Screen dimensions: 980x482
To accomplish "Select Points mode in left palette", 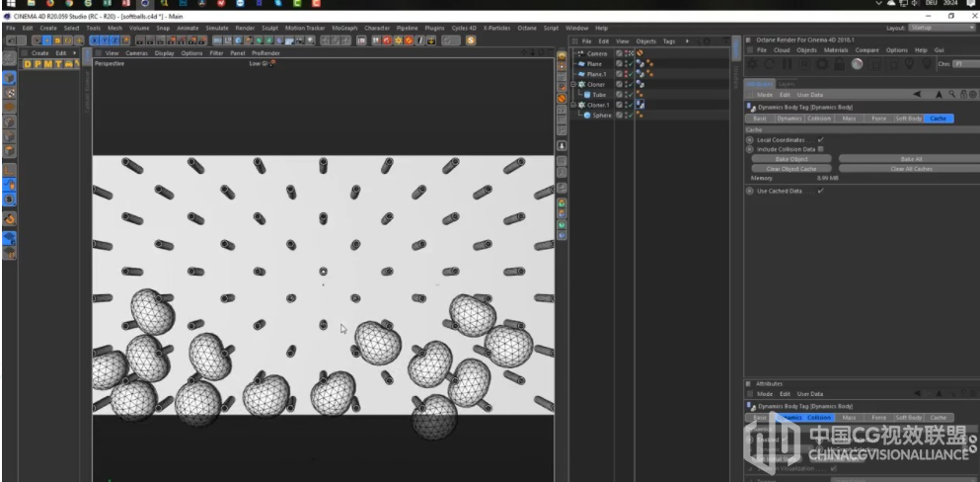I will tap(9, 121).
